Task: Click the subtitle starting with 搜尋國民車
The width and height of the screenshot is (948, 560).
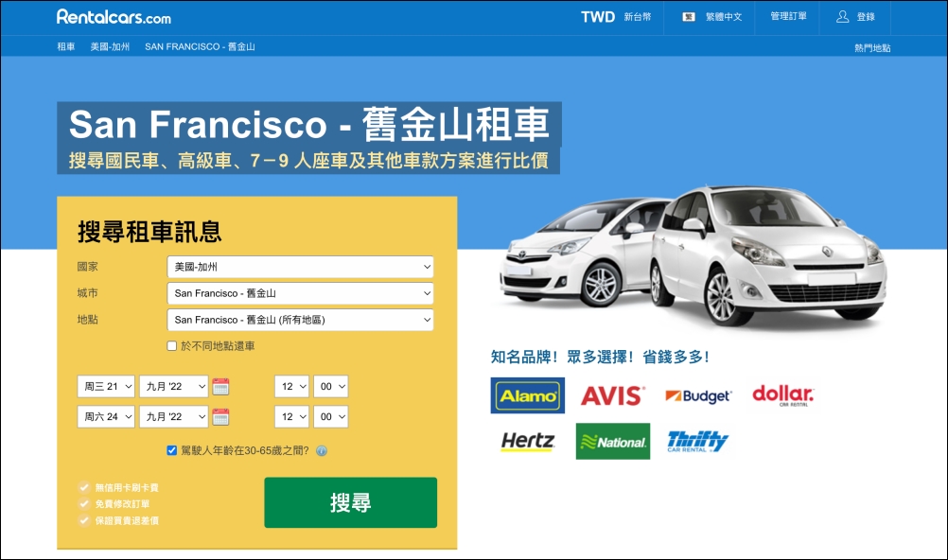Action: click(308, 160)
